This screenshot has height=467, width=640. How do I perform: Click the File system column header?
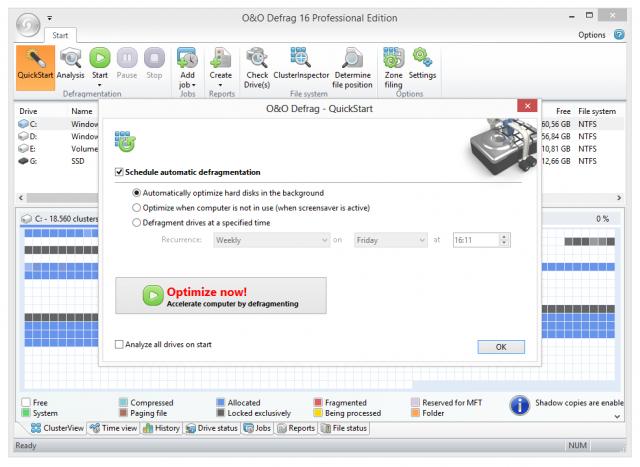point(597,111)
